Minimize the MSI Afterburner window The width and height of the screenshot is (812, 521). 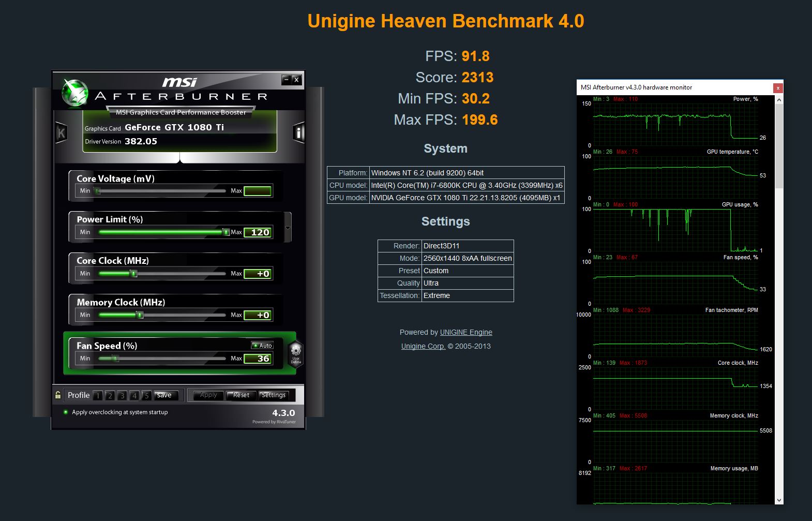point(286,79)
